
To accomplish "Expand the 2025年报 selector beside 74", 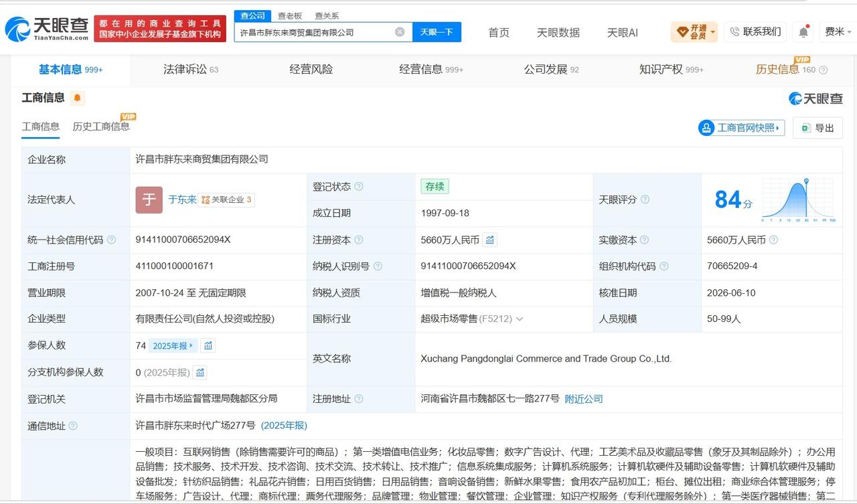I will 173,345.
